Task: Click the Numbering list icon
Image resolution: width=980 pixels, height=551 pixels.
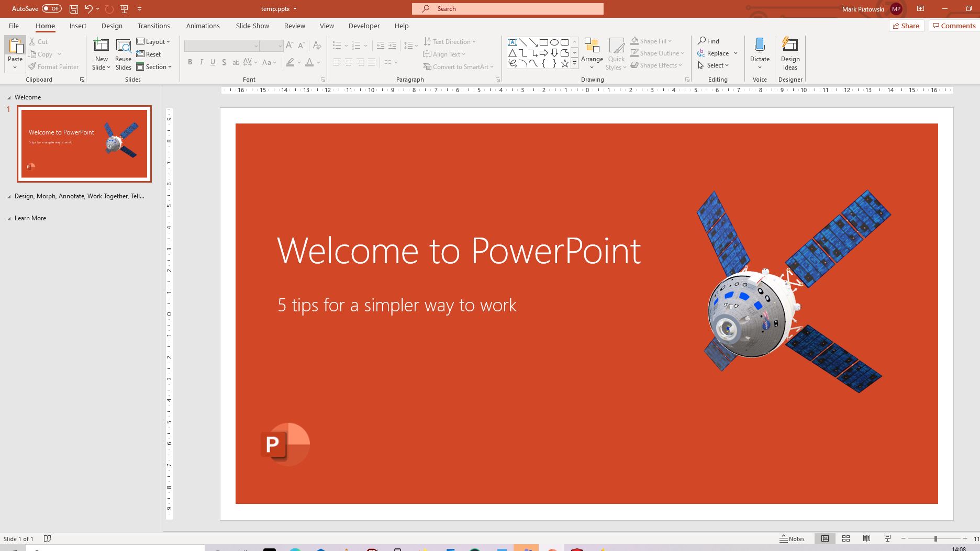Action: pyautogui.click(x=357, y=46)
